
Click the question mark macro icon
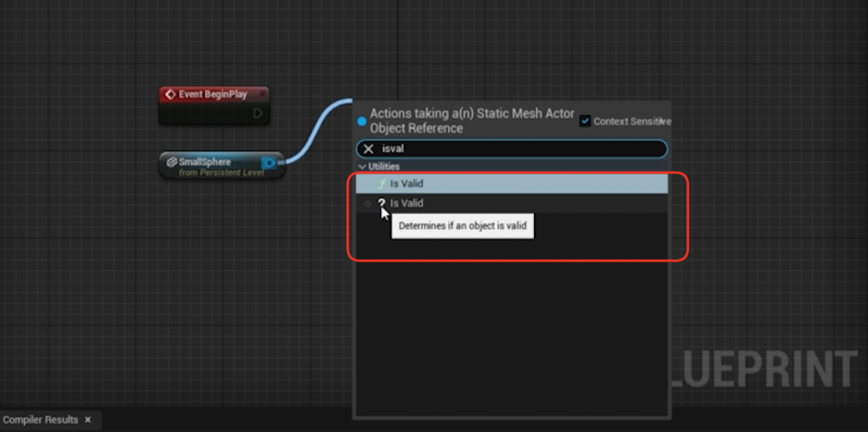coord(381,203)
